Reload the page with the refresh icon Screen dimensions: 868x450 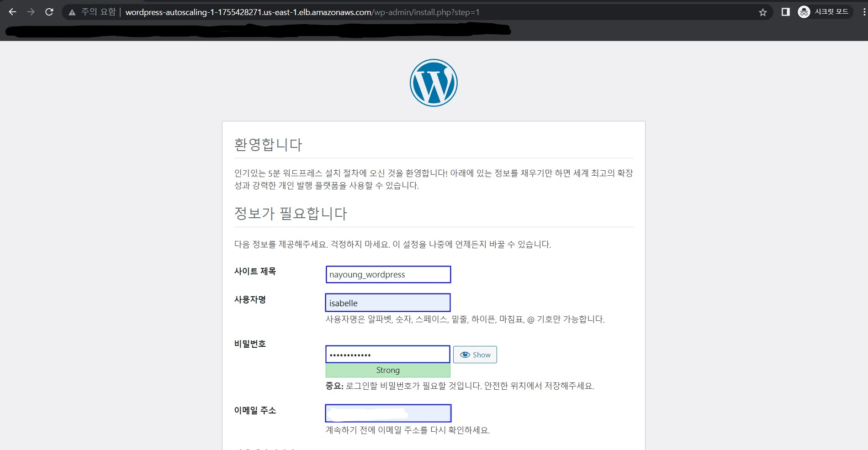[49, 12]
